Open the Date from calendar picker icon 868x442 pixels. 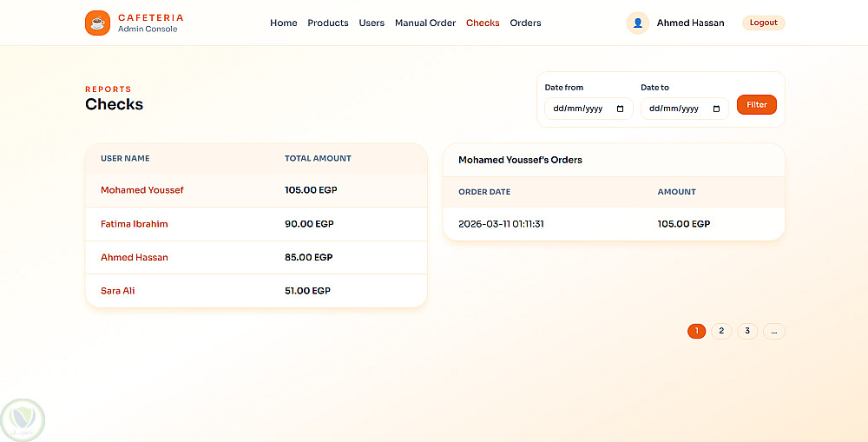pos(620,109)
